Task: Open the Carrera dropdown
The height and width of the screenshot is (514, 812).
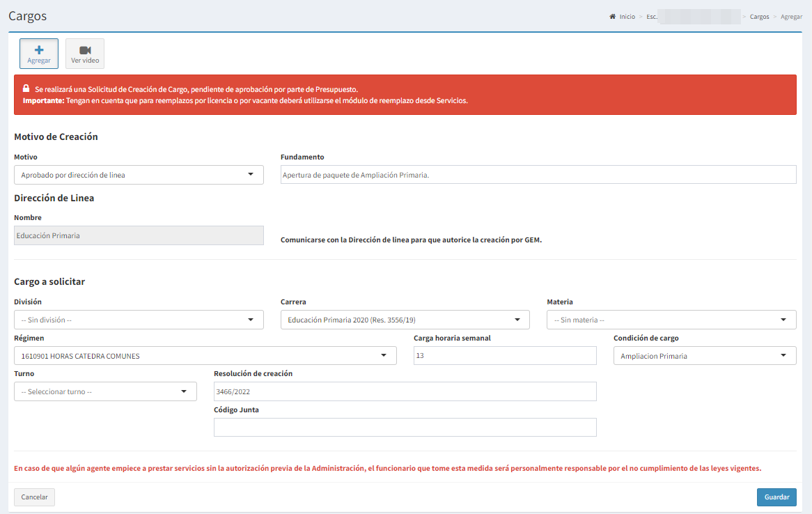Action: point(405,320)
